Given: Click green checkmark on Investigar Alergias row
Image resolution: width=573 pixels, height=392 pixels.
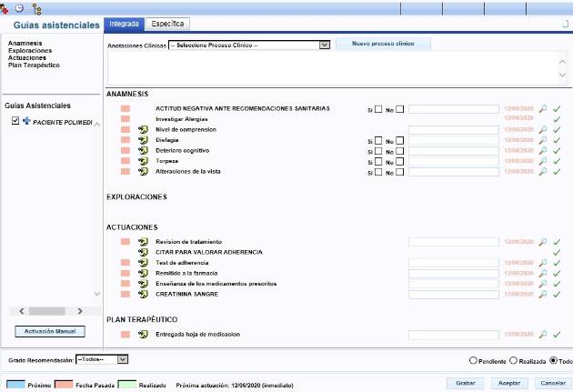Looking at the screenshot, I should click(557, 119).
